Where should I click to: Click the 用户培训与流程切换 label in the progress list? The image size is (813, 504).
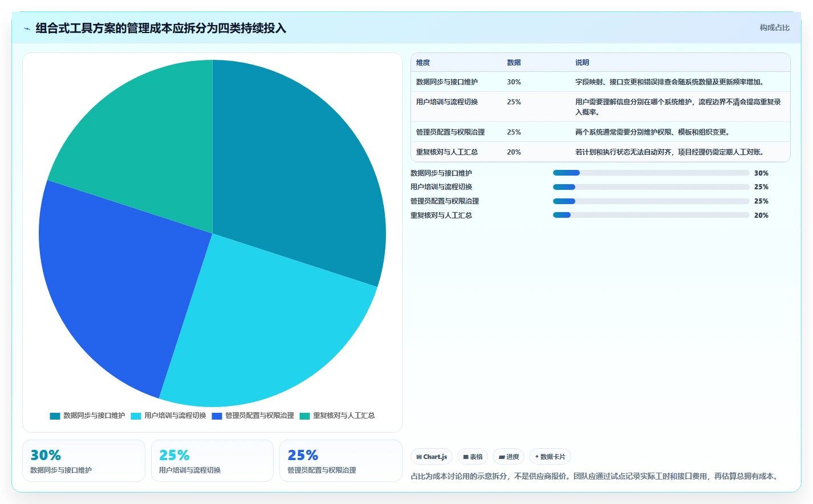point(441,187)
